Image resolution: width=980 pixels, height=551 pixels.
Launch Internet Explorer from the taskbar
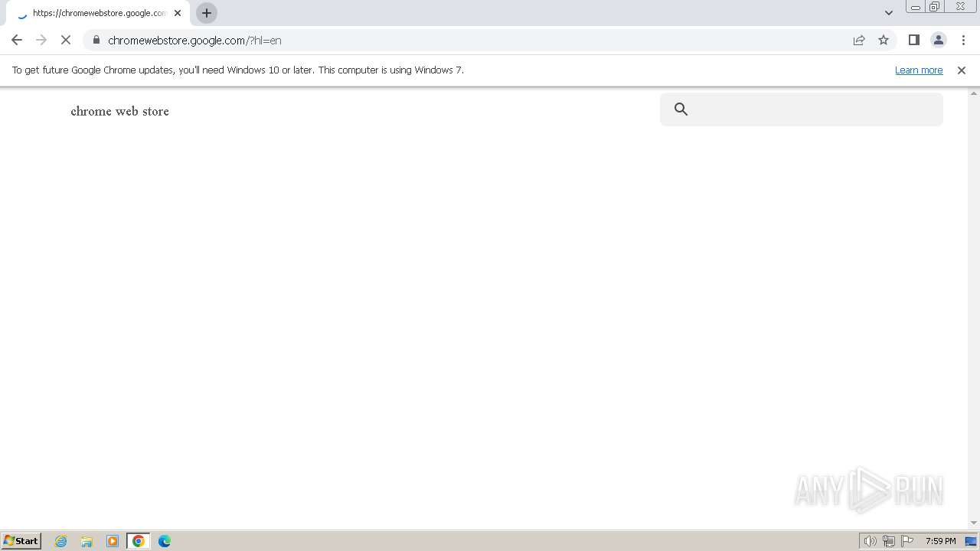61,541
